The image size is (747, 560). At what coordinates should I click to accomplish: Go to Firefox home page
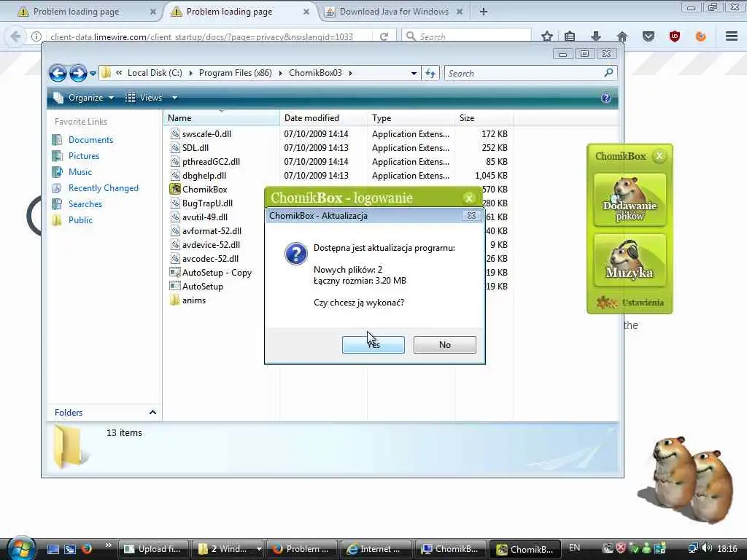[x=622, y=36]
